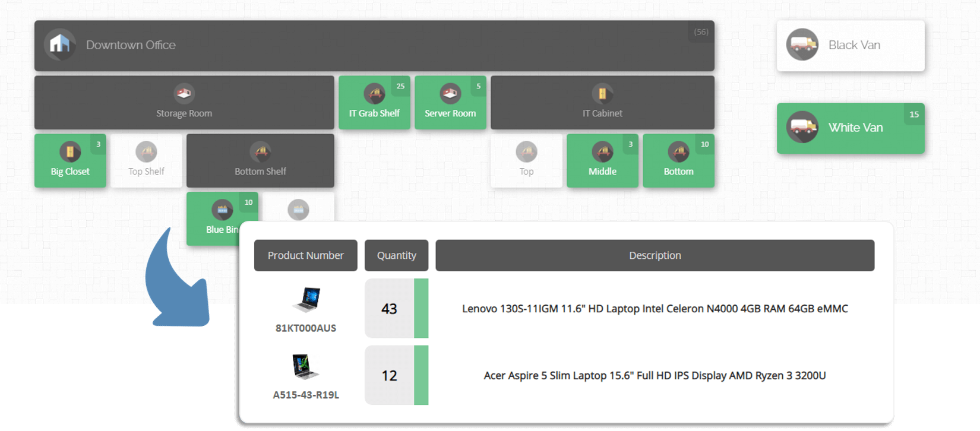This screenshot has width=980, height=431.
Task: Open the Middle shelf tile
Action: pos(602,160)
